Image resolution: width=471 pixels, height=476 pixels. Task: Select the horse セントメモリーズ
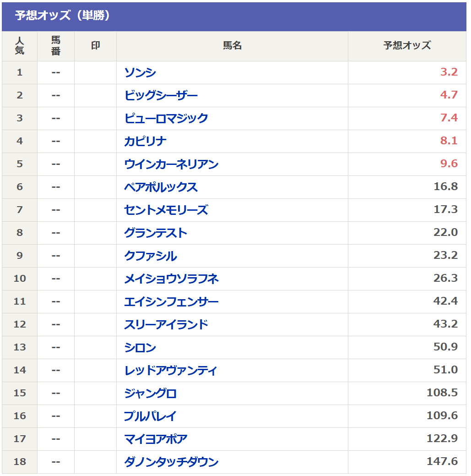click(x=166, y=210)
